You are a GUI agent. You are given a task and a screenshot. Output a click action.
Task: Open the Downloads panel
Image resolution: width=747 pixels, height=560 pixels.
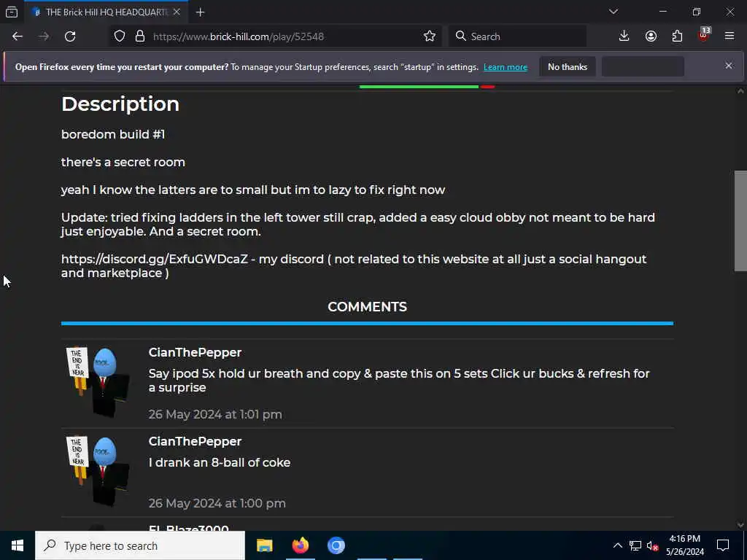pos(624,36)
